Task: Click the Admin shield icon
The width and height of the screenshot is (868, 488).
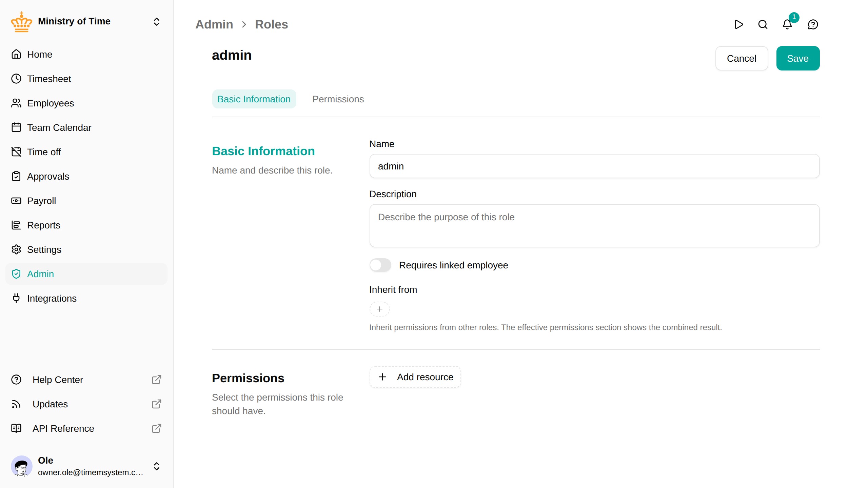Action: click(x=16, y=274)
